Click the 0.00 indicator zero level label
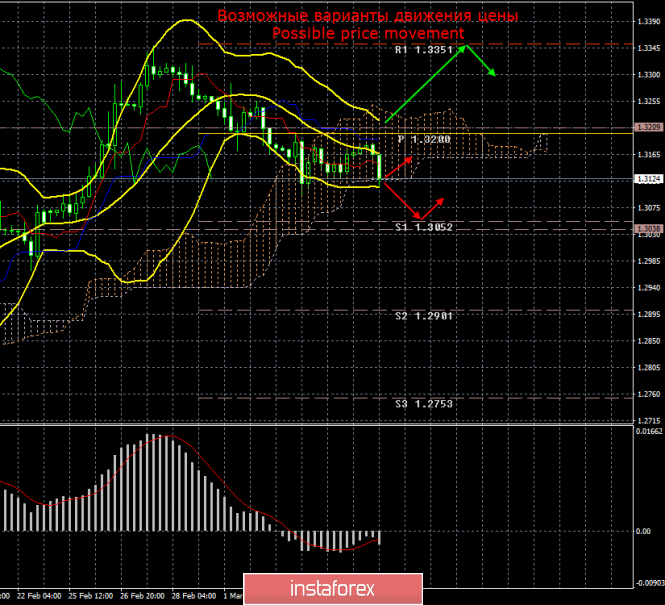The image size is (665, 605). (643, 531)
